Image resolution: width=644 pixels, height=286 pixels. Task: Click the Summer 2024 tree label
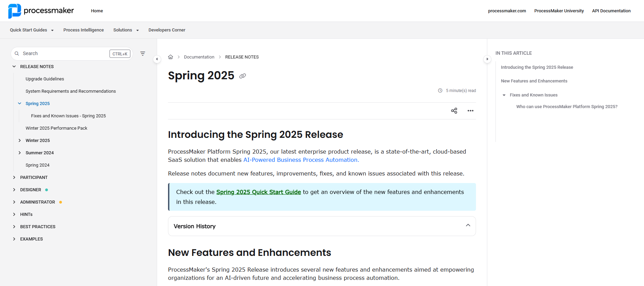coord(40,153)
